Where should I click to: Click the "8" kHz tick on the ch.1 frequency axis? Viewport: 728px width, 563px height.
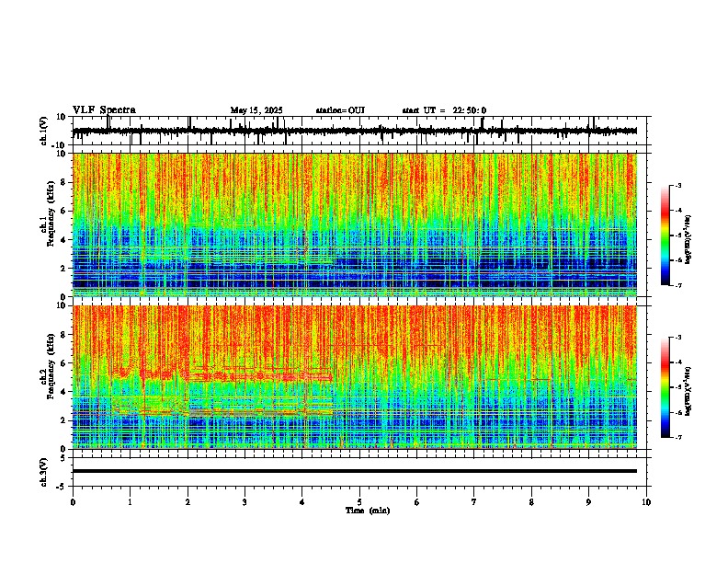click(x=63, y=182)
